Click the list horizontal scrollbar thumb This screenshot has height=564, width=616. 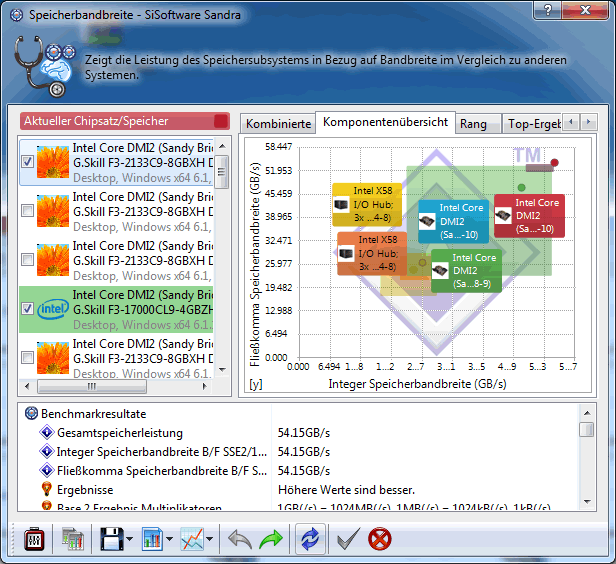point(92,386)
